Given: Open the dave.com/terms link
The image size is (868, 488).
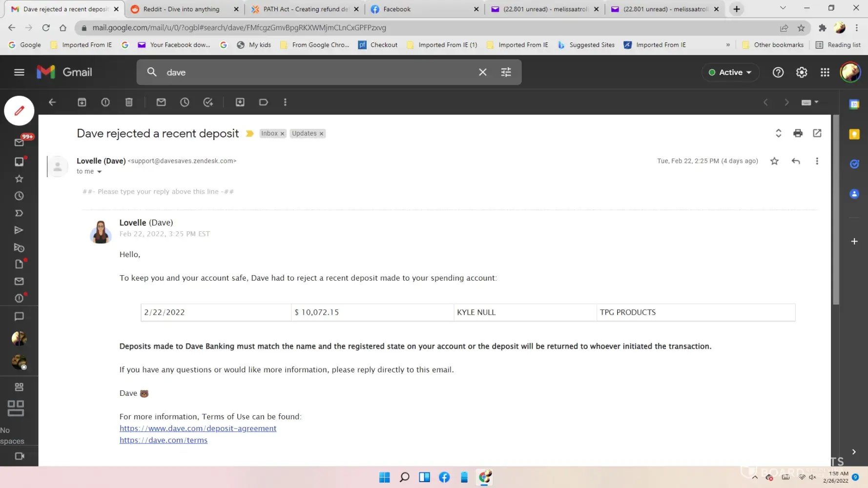Looking at the screenshot, I should (x=164, y=440).
